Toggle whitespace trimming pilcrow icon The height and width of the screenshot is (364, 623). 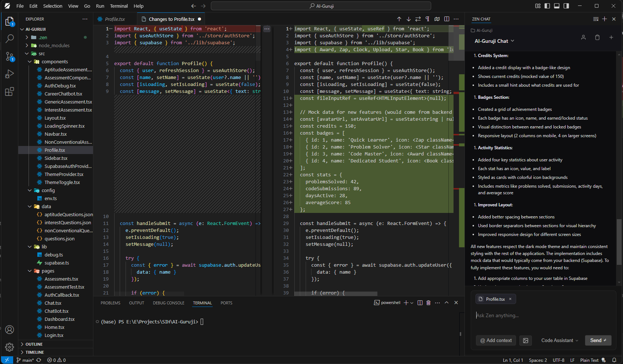pos(427,19)
